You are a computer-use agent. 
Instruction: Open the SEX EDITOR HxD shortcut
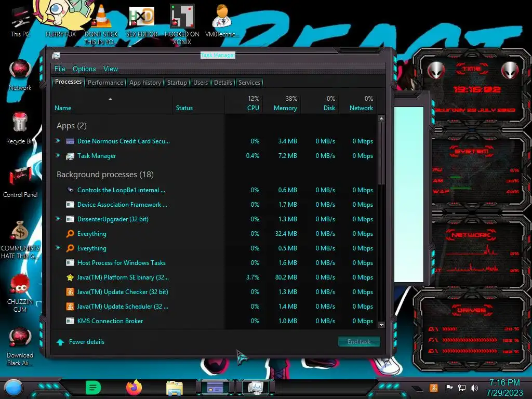(142, 21)
